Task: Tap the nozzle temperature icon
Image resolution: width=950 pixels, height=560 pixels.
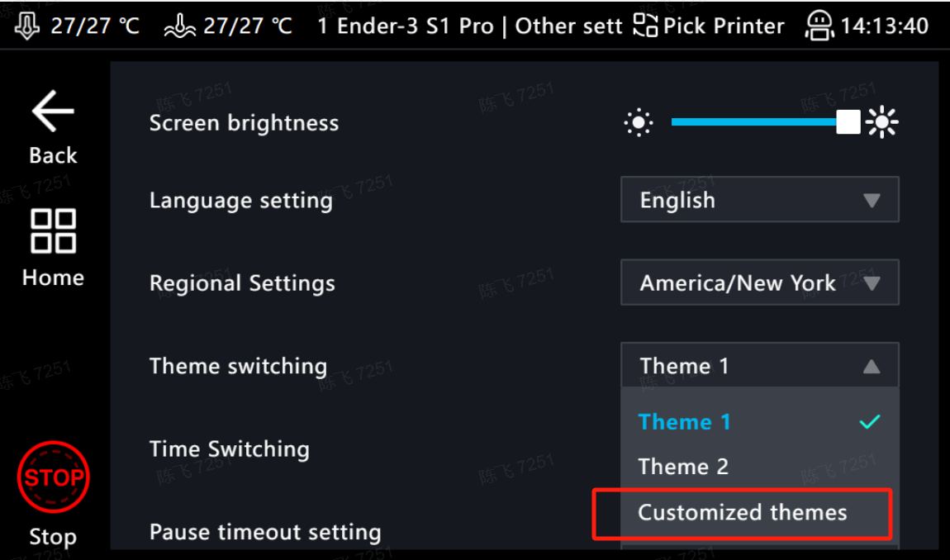Action: [x=27, y=26]
